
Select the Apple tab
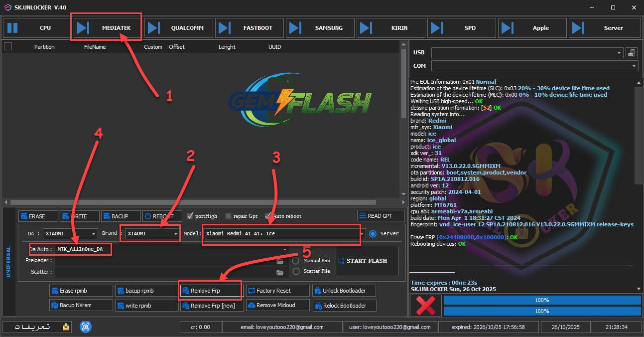[x=532, y=28]
